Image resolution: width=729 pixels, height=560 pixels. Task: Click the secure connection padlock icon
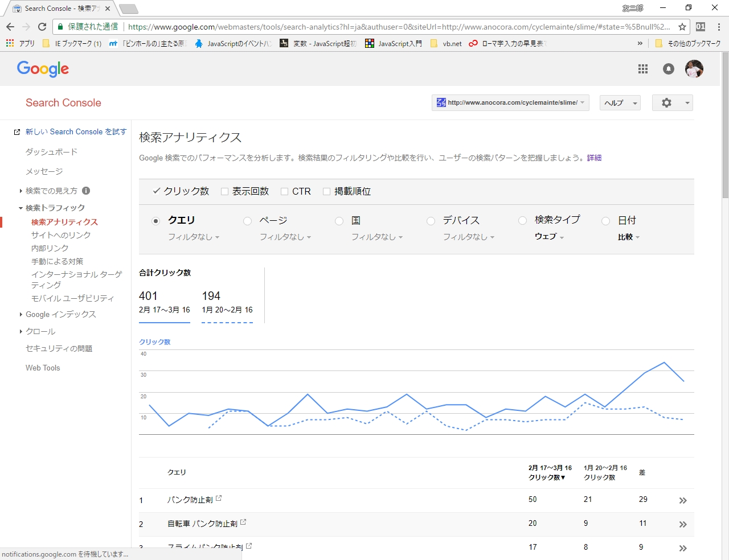(x=60, y=27)
